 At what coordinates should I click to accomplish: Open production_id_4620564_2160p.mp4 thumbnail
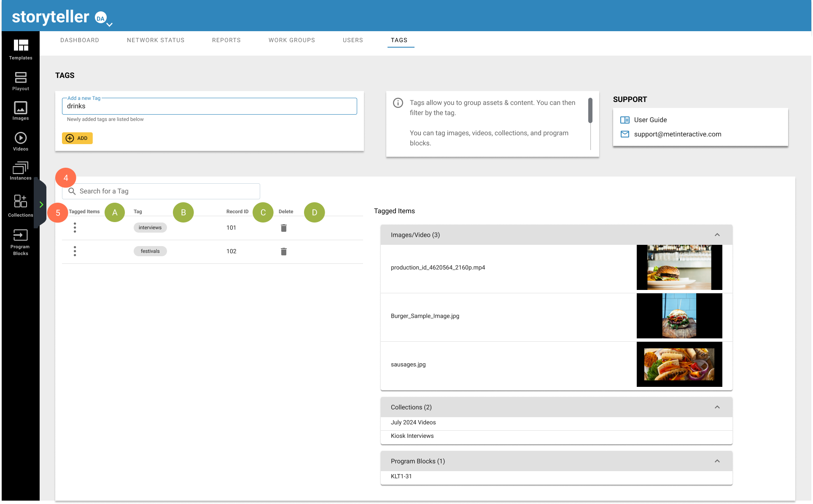(679, 268)
